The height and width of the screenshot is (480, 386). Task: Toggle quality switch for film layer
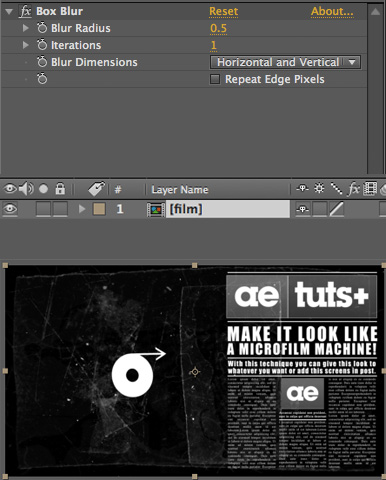[336, 209]
